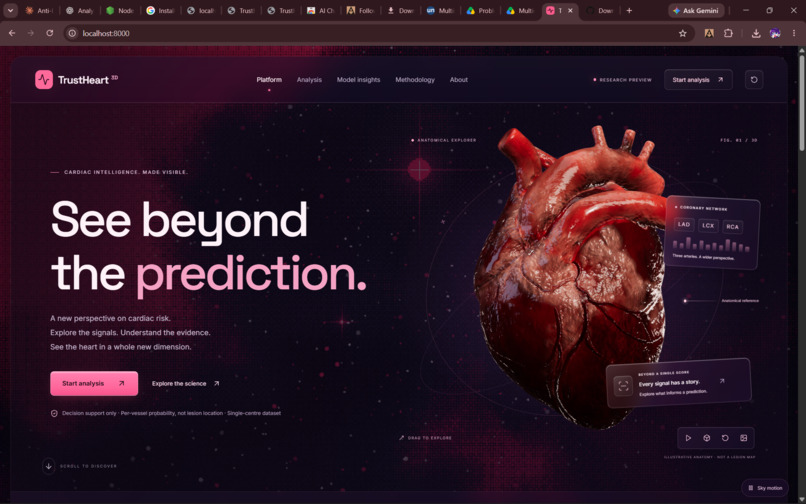Click arrow icon on 'Every signal has a story' card
806x504 pixels.
(722, 381)
